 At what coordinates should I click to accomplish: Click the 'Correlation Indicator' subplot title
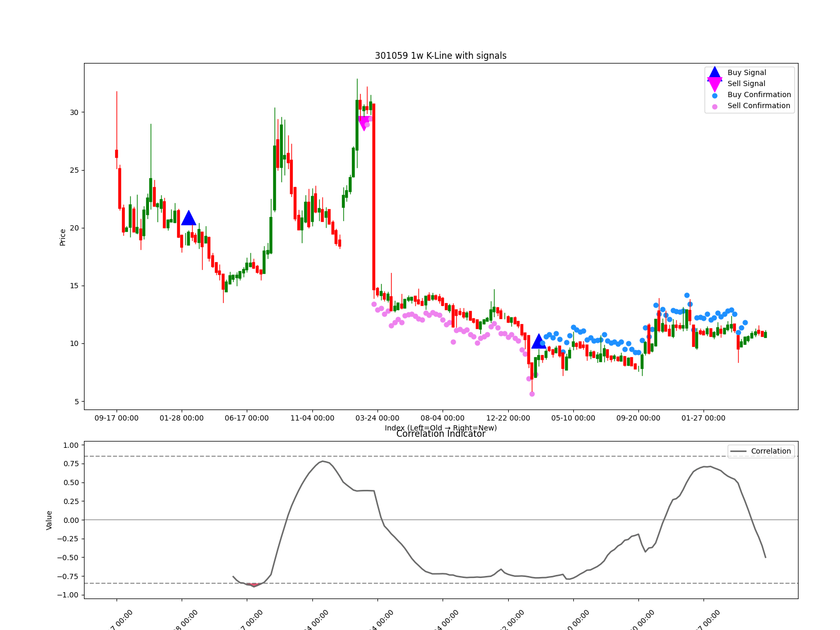click(440, 434)
